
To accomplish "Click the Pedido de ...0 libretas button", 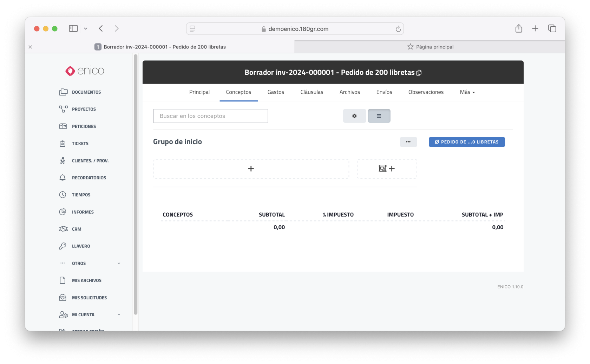I will click(466, 142).
